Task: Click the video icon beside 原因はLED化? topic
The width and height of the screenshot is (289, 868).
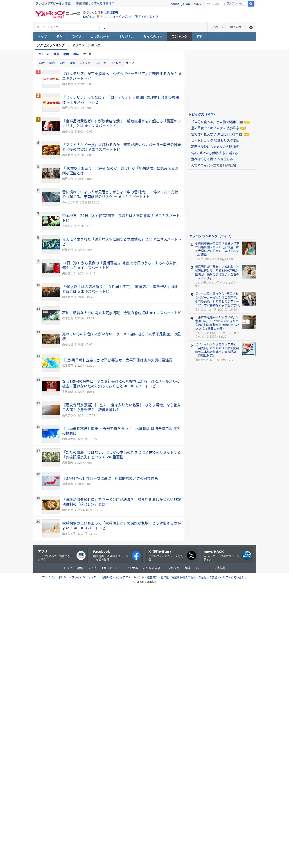Action: [x=241, y=135]
